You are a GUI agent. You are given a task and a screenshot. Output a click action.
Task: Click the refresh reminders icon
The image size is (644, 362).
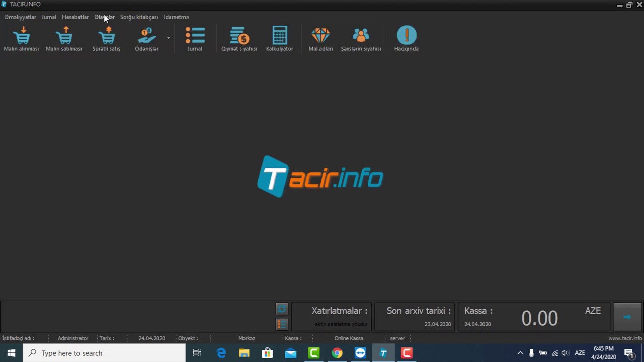coord(282,309)
